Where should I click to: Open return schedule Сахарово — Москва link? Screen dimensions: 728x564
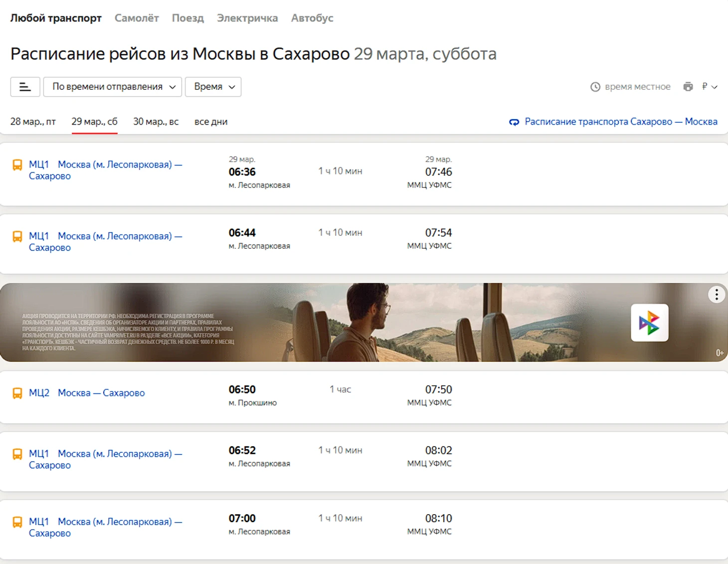[621, 122]
